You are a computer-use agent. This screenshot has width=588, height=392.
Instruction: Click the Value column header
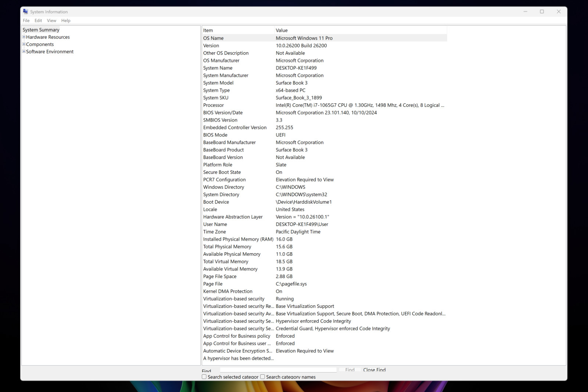(361, 30)
